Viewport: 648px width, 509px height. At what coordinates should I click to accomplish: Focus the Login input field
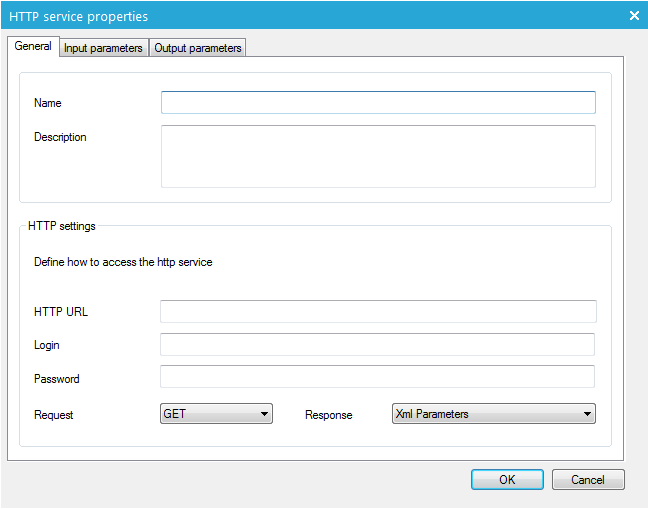(378, 345)
